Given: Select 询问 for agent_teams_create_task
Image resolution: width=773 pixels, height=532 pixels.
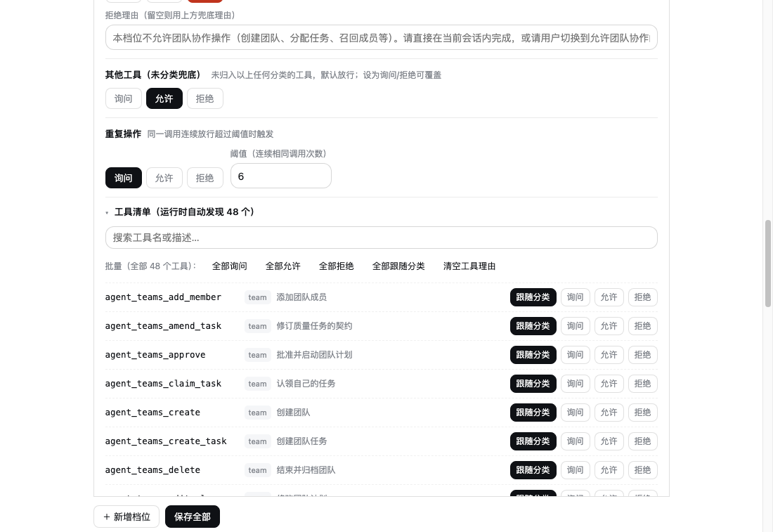Looking at the screenshot, I should pyautogui.click(x=575, y=441).
